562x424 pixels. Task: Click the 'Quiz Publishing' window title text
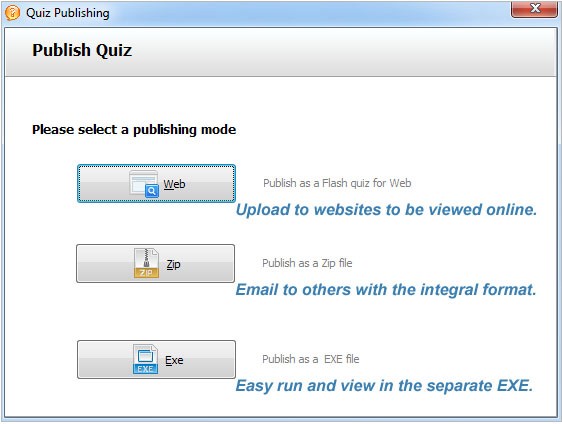click(68, 13)
